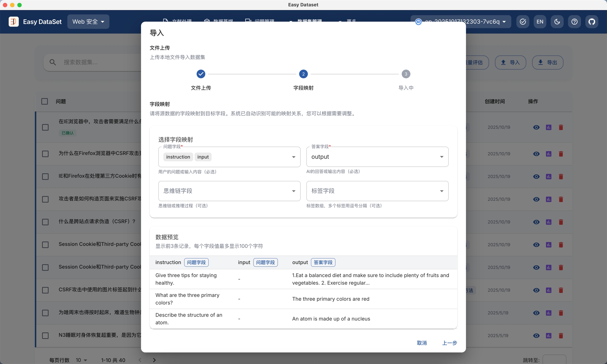This screenshot has width=607, height=364.
Task: Click step 3 导入中 circle in the stepper
Action: pos(406,74)
